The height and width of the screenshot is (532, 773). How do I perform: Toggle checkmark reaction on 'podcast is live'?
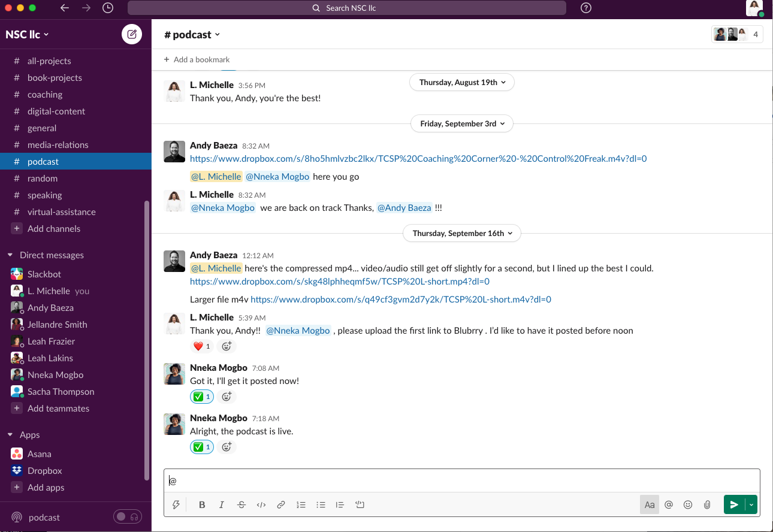pos(202,447)
